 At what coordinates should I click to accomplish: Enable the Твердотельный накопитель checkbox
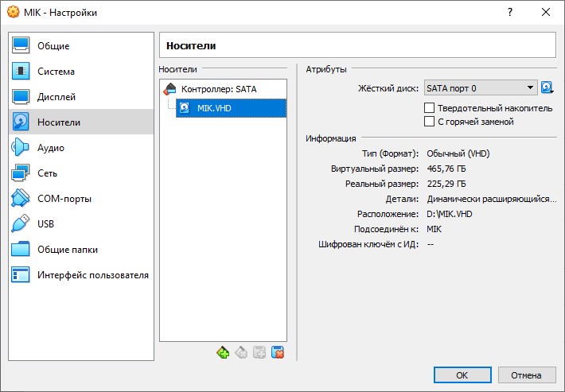click(430, 107)
